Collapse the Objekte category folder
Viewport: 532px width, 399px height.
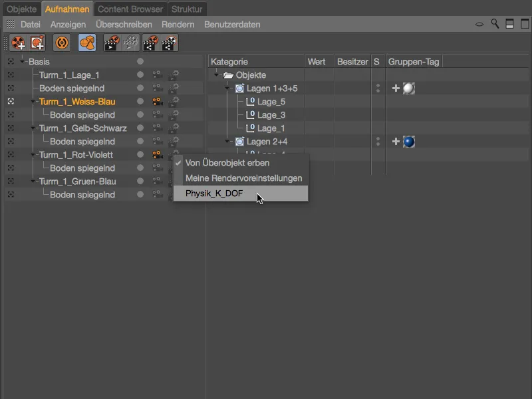pos(217,74)
